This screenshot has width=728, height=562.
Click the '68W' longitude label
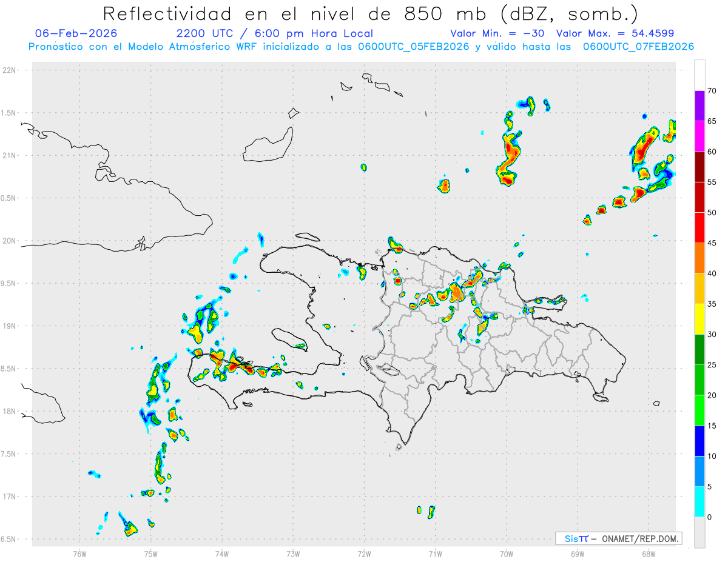(649, 554)
